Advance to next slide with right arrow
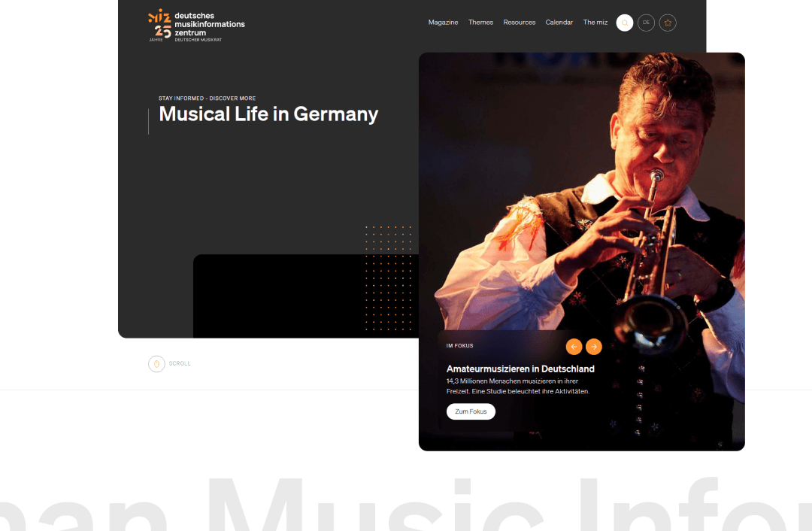 tap(593, 347)
